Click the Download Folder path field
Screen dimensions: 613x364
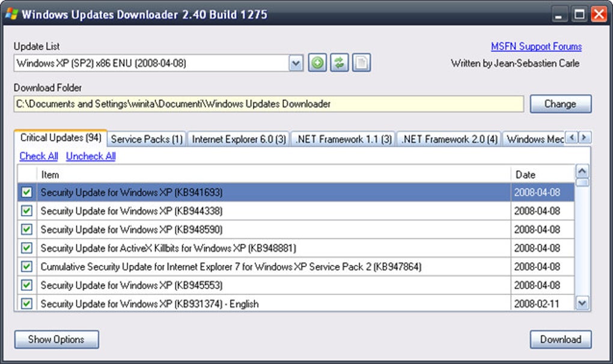coord(269,104)
